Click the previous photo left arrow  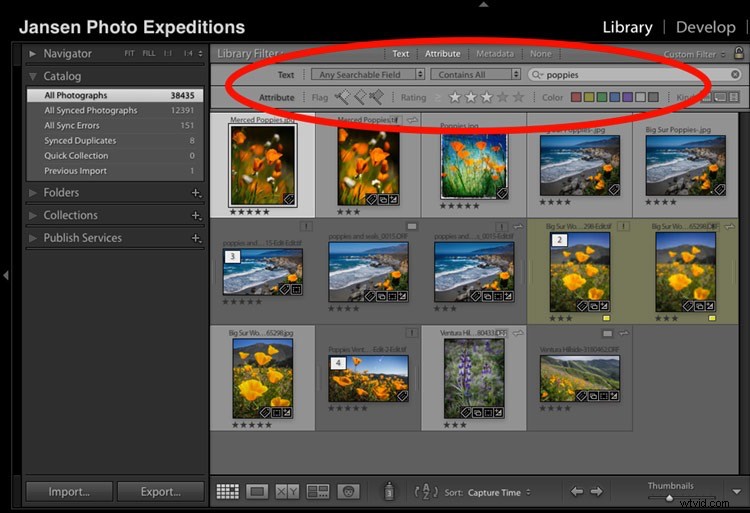tap(577, 491)
